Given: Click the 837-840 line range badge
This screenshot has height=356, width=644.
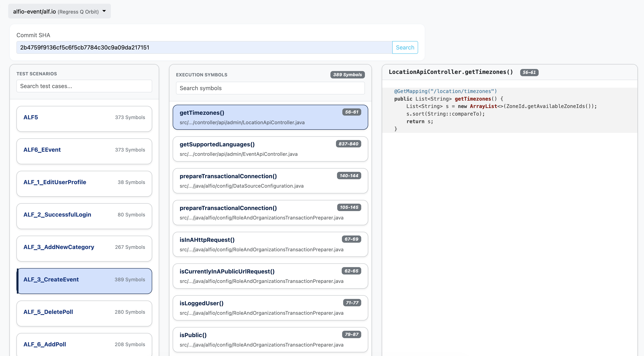Looking at the screenshot, I should (x=348, y=144).
